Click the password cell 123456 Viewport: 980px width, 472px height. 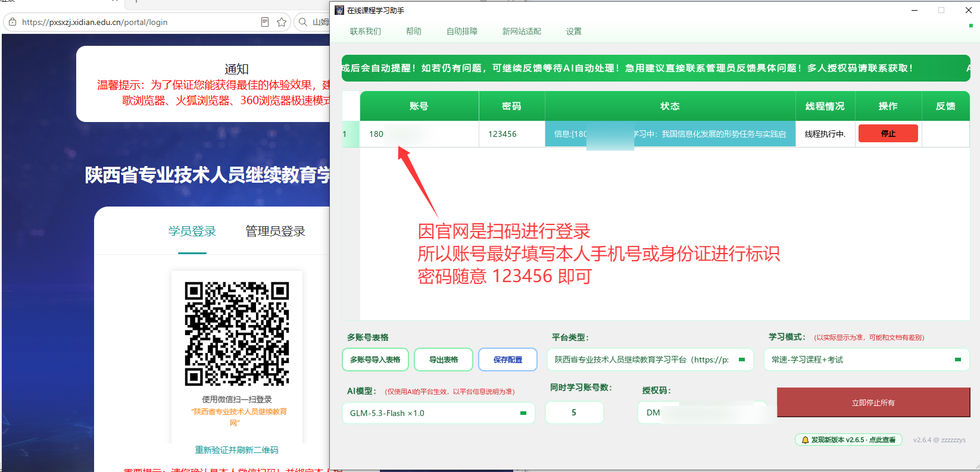[x=511, y=134]
